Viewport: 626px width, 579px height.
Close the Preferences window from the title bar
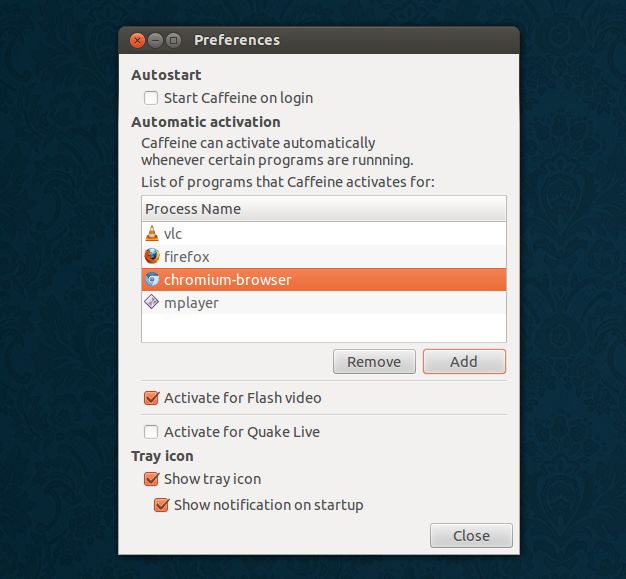138,41
